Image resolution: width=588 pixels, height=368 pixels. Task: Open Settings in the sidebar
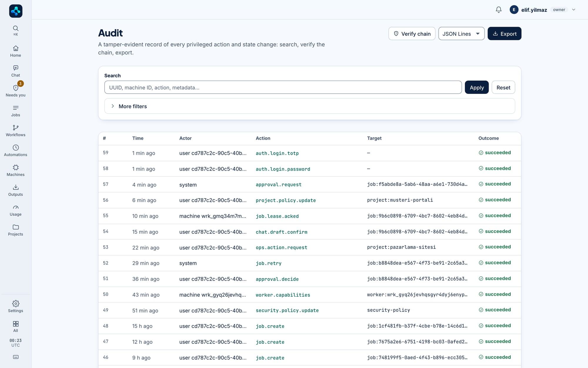(16, 306)
